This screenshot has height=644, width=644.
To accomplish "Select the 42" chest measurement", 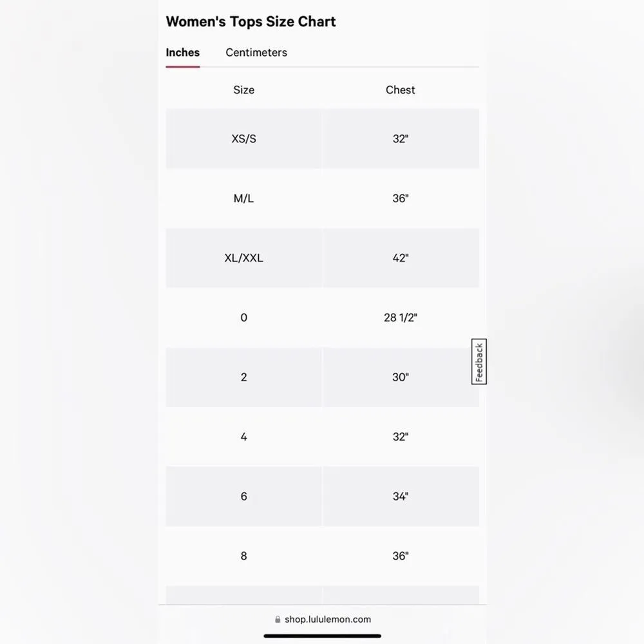I will click(x=400, y=258).
